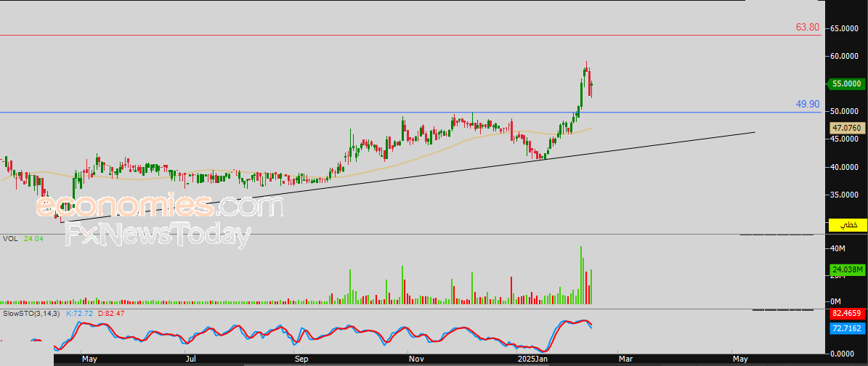The height and width of the screenshot is (366, 868).
Task: Select the K:72.72 reading in stochastic panel
Action: [x=81, y=313]
